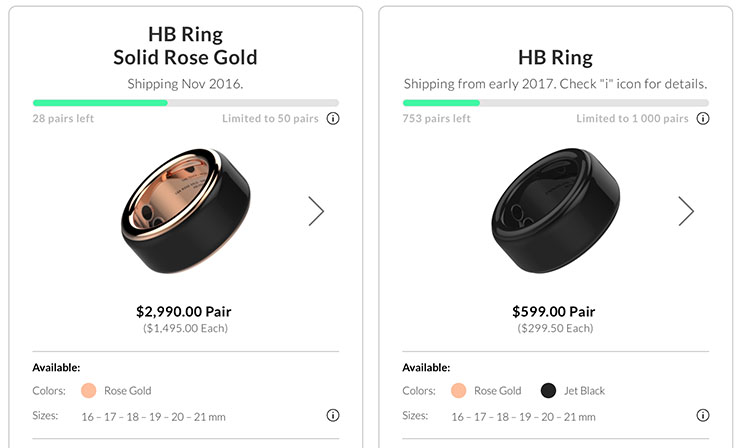
Task: Open "HB Ring Solid Rose Gold" title
Action: point(185,45)
